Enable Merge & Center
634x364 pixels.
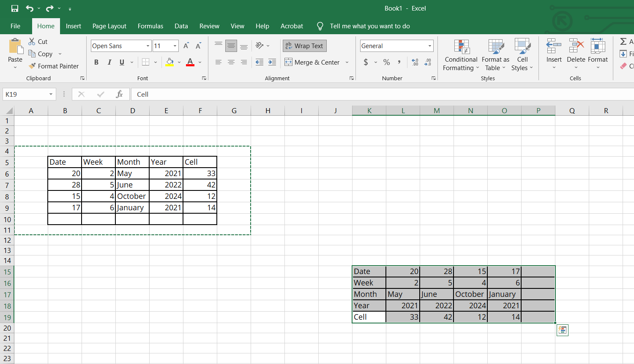point(313,62)
